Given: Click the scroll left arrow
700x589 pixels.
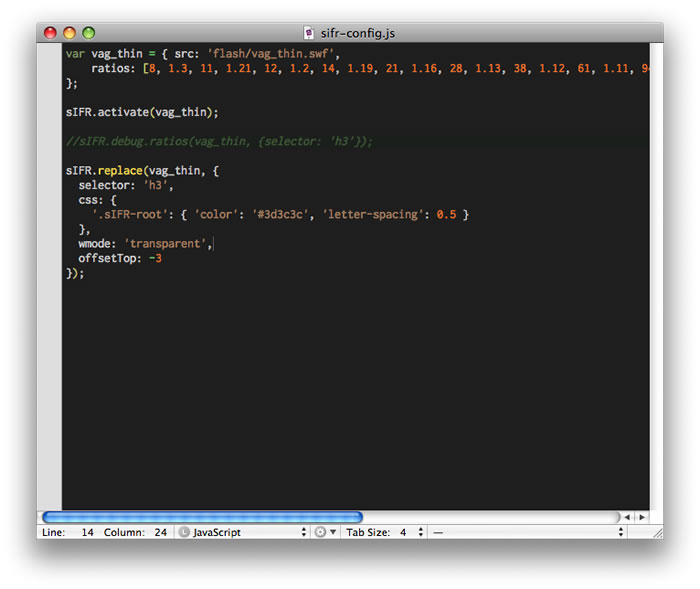Looking at the screenshot, I should [x=627, y=517].
